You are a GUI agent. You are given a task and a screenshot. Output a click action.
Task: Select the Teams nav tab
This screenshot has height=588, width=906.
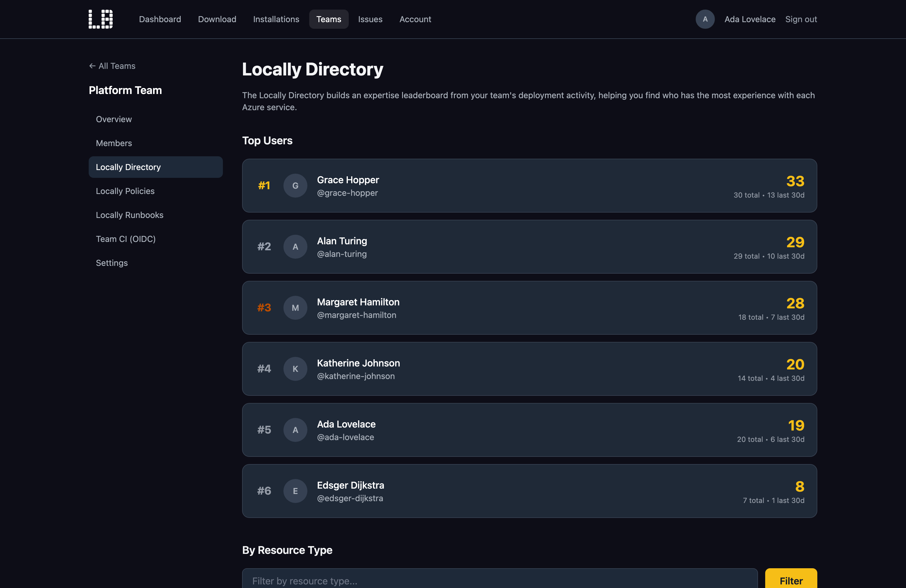pos(329,19)
